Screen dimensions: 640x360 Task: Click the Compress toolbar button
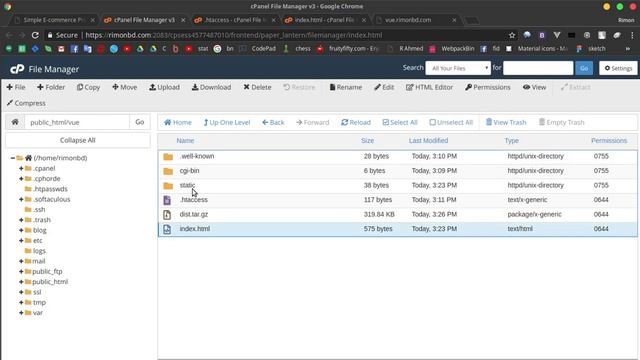26,103
